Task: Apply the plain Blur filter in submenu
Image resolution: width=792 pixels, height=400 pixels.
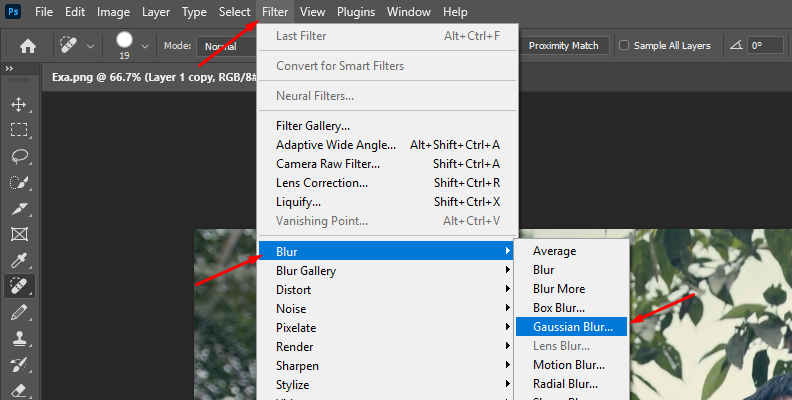Action: click(x=572, y=270)
